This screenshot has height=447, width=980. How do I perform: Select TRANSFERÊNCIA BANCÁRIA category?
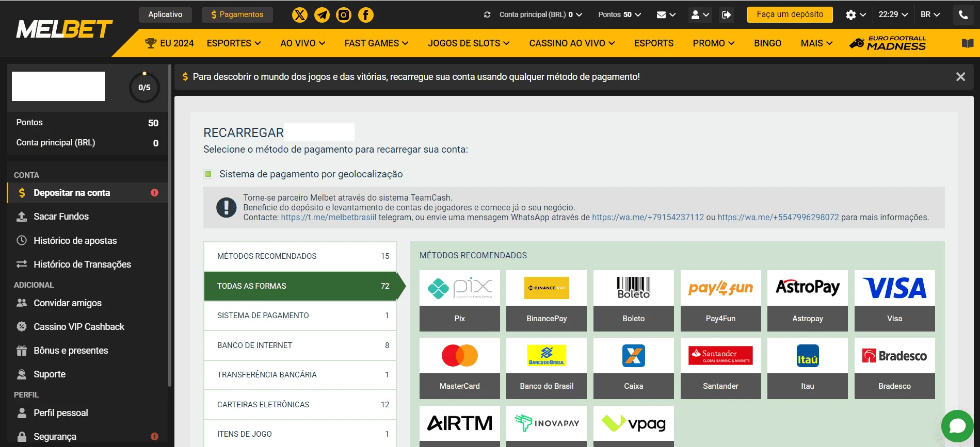click(x=300, y=375)
